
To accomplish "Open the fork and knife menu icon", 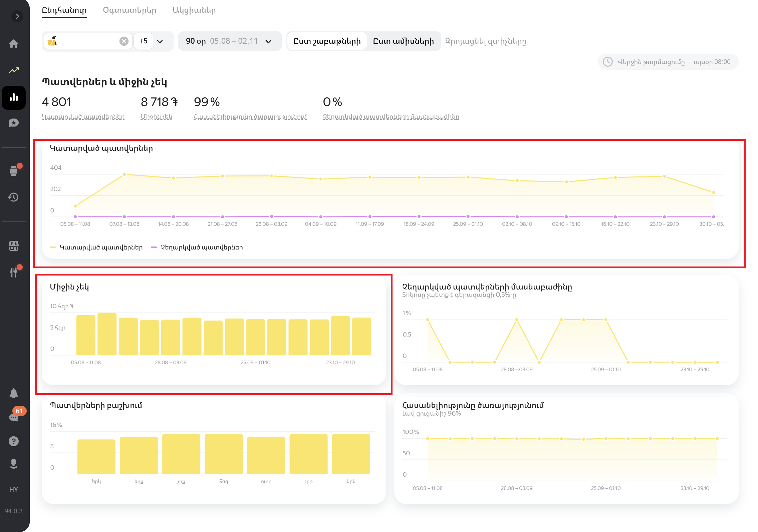I will [x=14, y=272].
